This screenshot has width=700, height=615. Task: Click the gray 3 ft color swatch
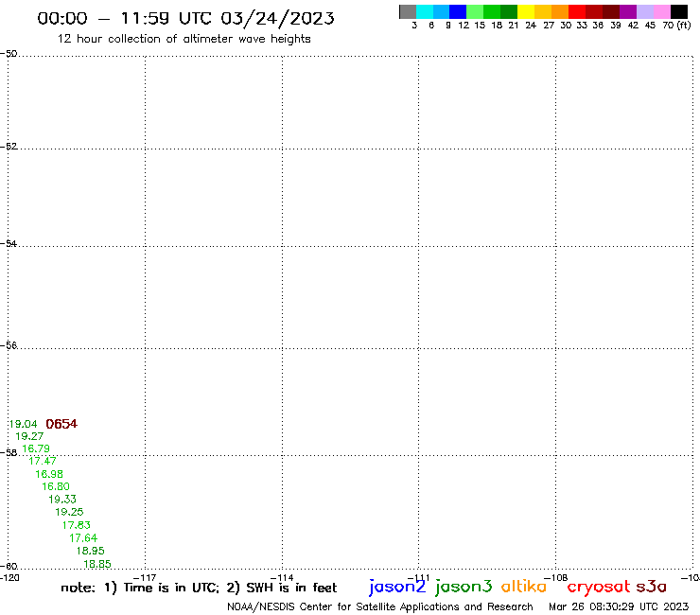(408, 12)
